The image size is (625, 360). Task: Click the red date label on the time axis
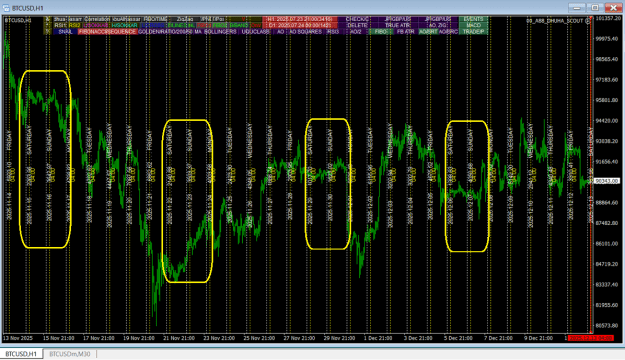pos(590,338)
